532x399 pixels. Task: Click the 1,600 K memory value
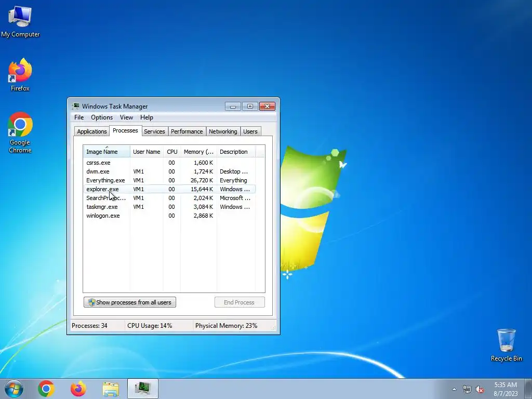click(x=203, y=163)
